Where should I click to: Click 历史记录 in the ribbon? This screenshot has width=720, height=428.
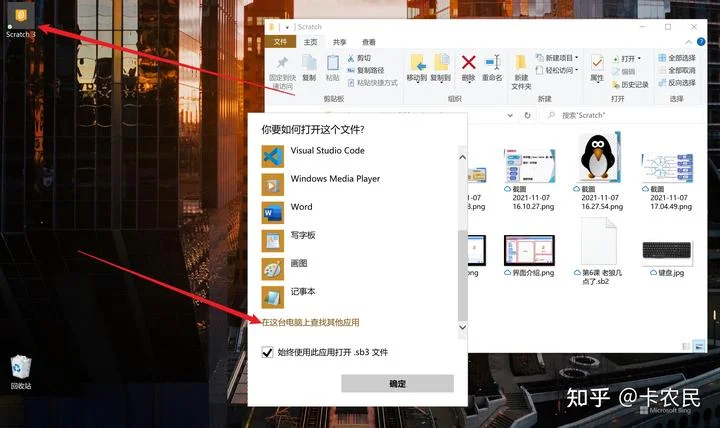point(630,84)
